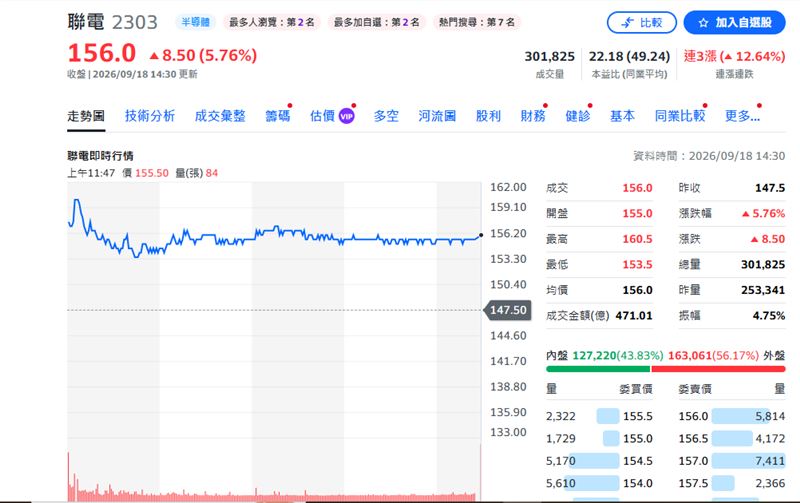The image size is (800, 503).
Task: Click the 最低 153.5 value
Action: pos(637,264)
